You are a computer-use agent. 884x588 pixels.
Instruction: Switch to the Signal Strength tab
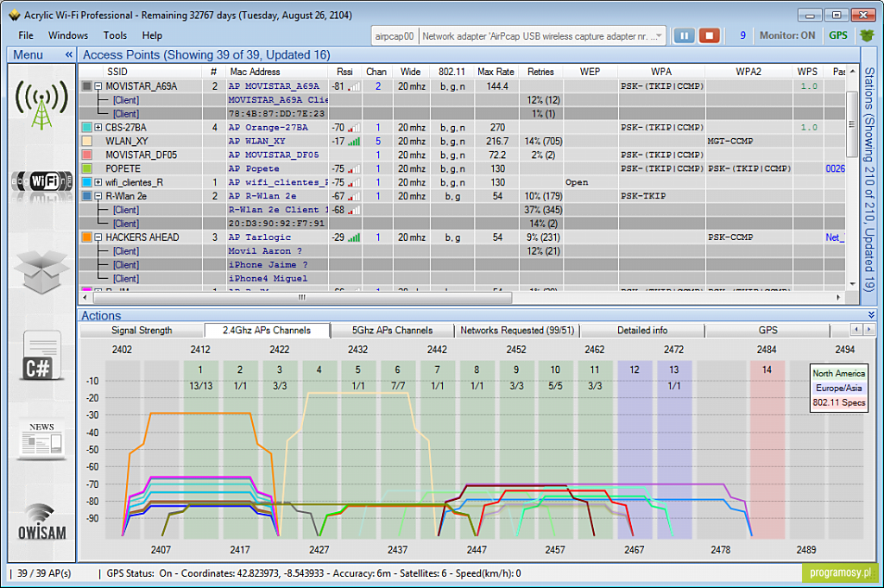click(x=142, y=331)
